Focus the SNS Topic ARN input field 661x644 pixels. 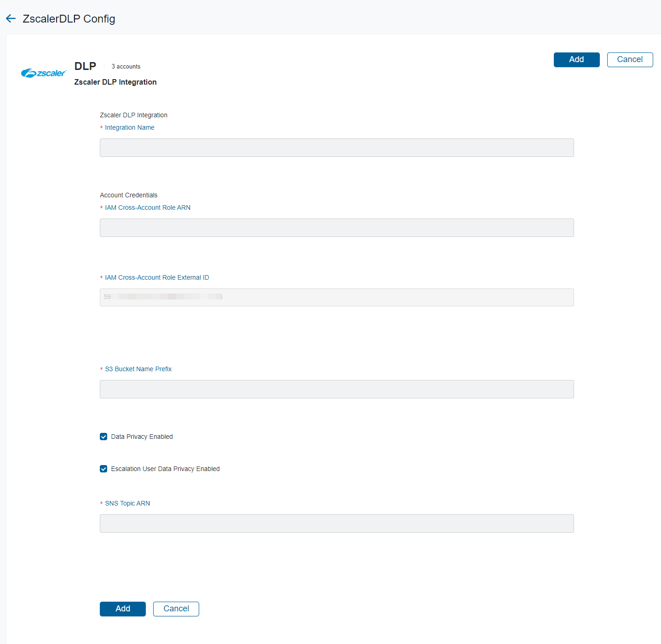pyautogui.click(x=336, y=523)
